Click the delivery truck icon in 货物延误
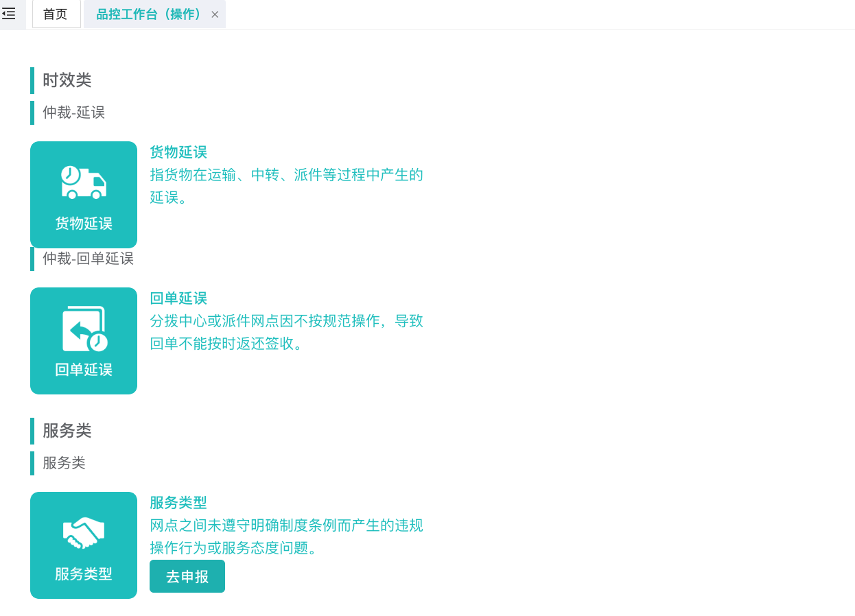 pyautogui.click(x=84, y=182)
